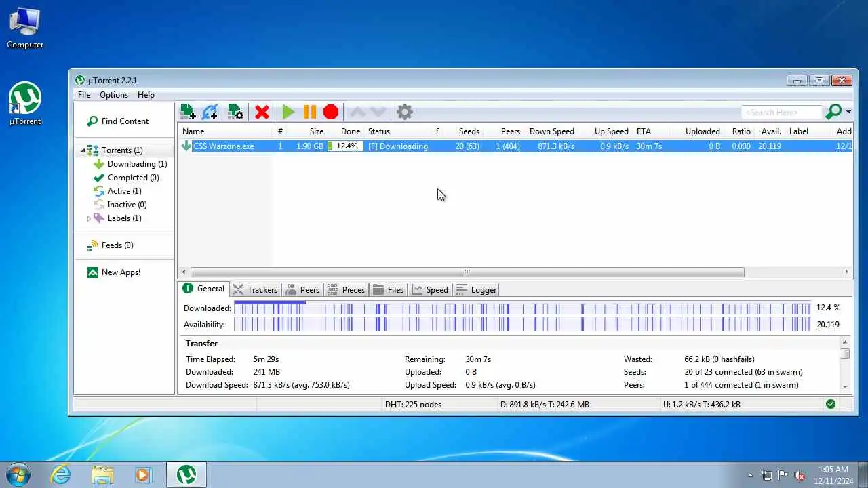Sort by Down Speed column header
The image size is (868, 488).
551,131
